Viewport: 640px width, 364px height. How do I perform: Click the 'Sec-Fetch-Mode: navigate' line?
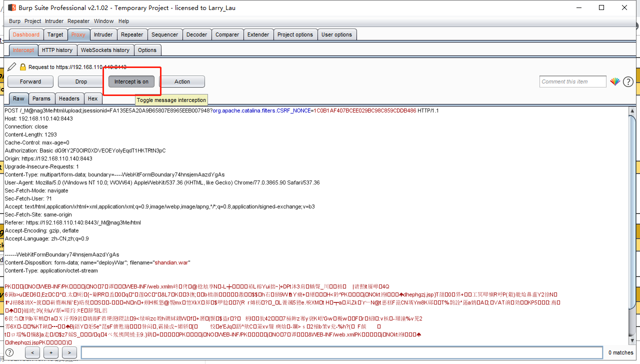point(35,190)
